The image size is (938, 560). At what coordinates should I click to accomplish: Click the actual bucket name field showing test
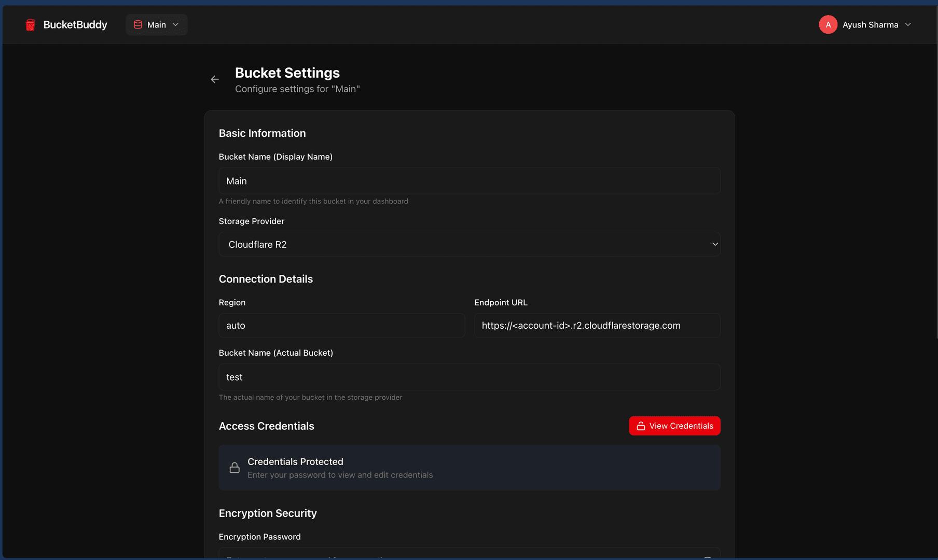coord(469,377)
